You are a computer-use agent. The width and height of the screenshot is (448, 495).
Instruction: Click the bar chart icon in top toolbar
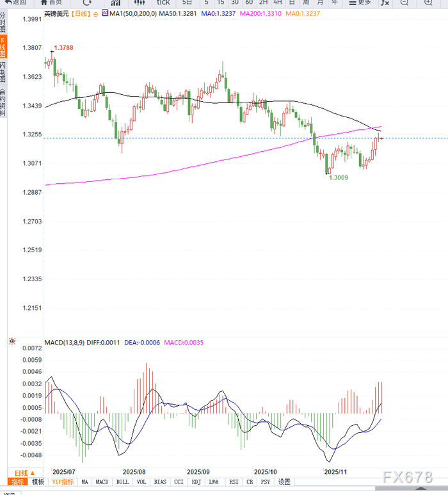pos(116,3)
